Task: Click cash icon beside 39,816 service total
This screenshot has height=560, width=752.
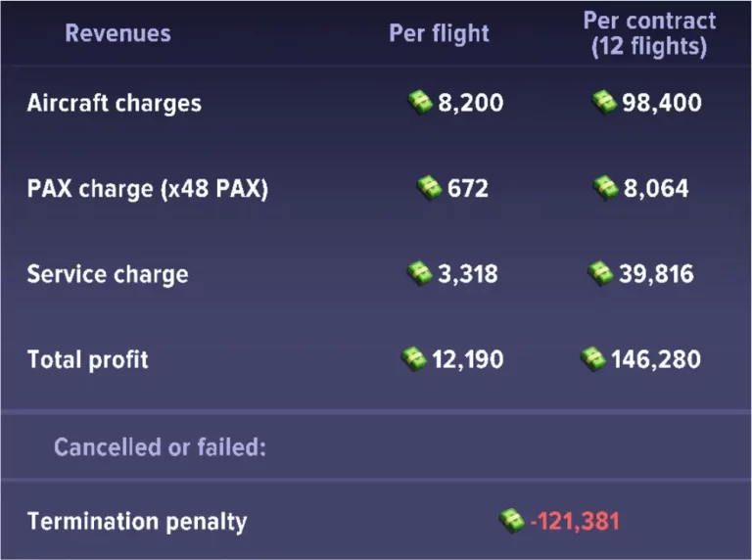Action: point(600,273)
